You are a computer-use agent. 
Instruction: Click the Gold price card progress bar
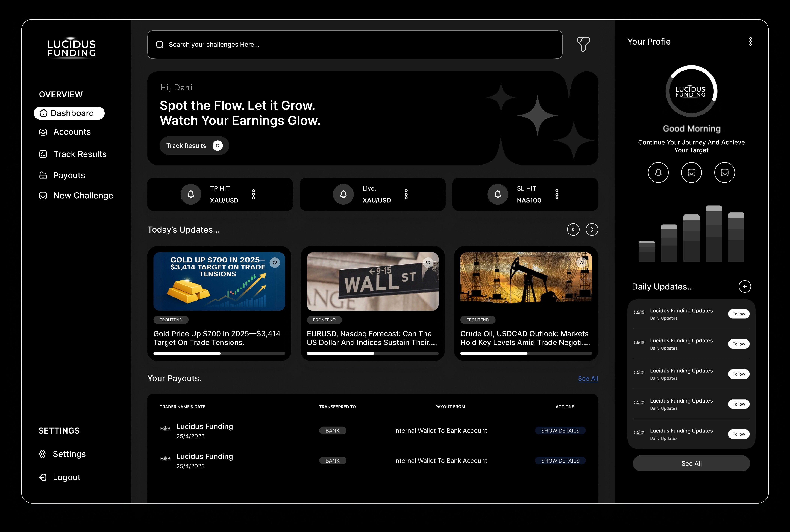pyautogui.click(x=219, y=353)
